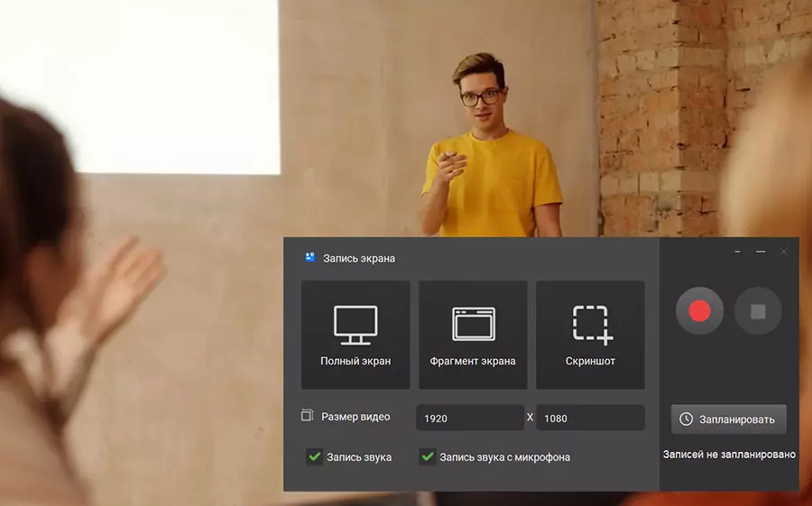Click the Запись экрана window title
This screenshot has width=812, height=506.
(x=359, y=259)
